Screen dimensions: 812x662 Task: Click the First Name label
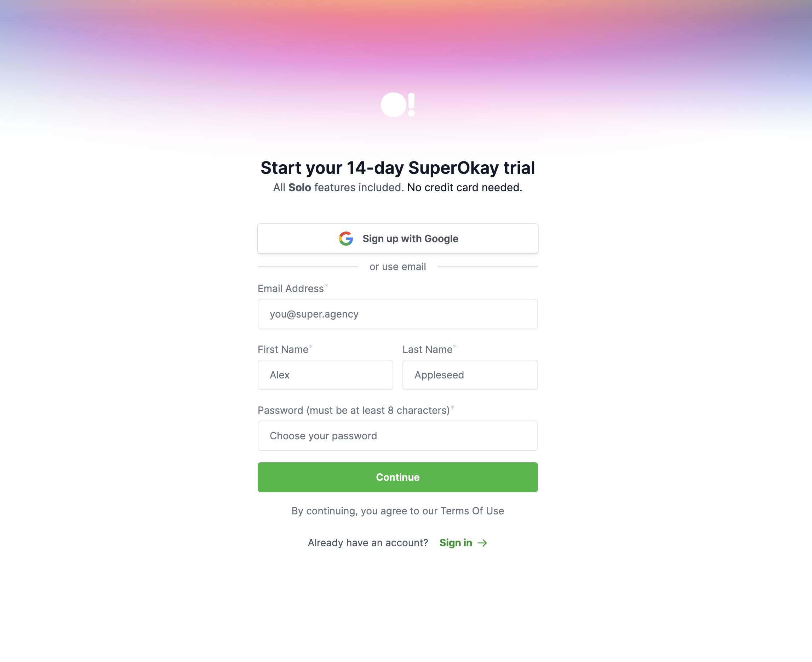[x=283, y=350]
